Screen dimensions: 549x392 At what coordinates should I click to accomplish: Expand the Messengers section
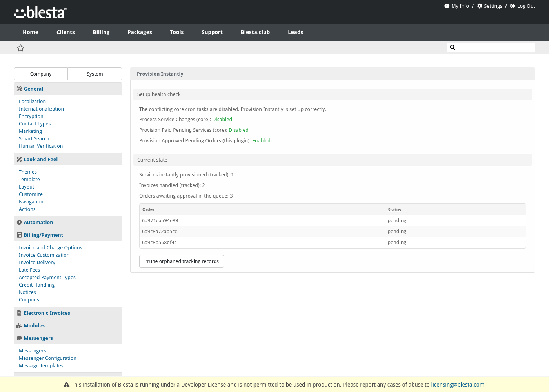pyautogui.click(x=68, y=338)
